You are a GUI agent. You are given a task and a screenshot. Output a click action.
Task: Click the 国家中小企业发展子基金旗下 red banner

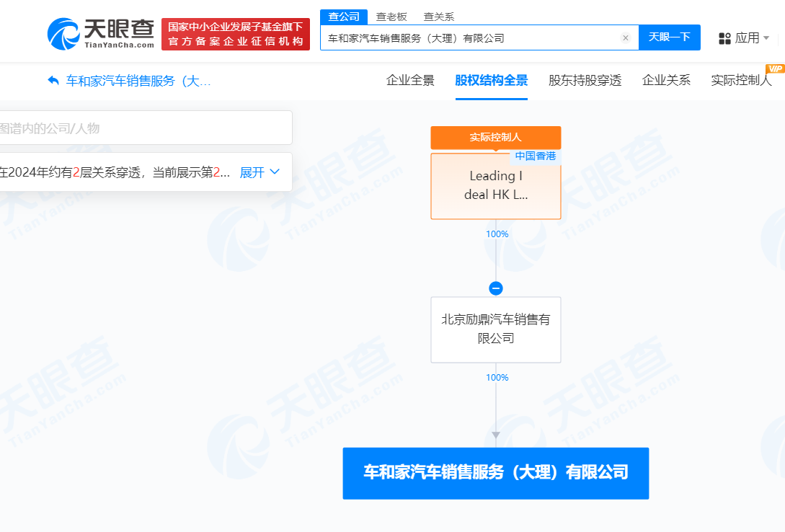pyautogui.click(x=235, y=34)
